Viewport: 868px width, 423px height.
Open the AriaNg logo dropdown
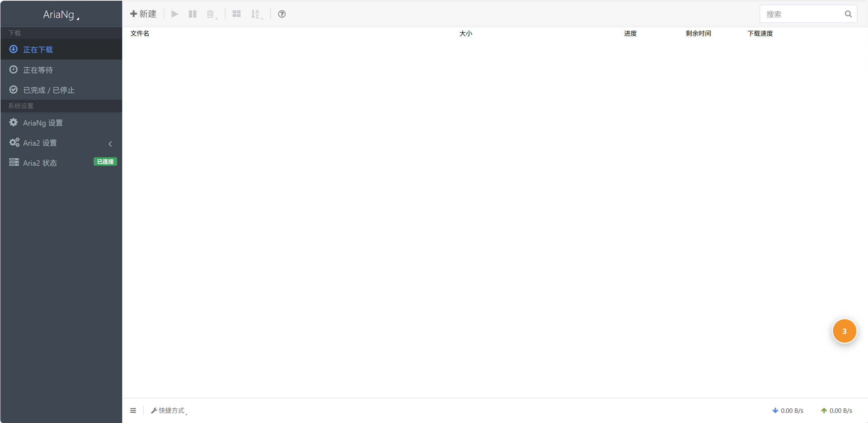61,15
